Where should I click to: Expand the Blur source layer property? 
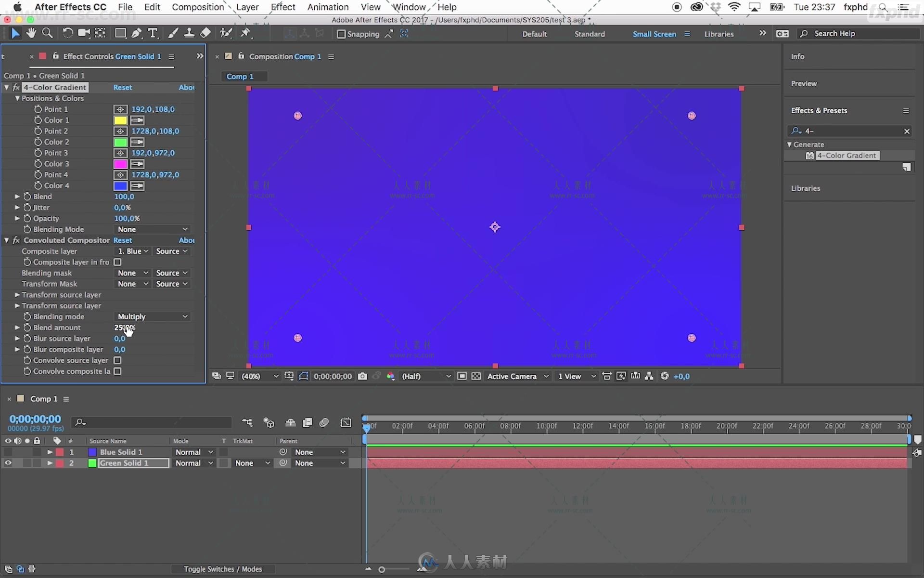(17, 339)
